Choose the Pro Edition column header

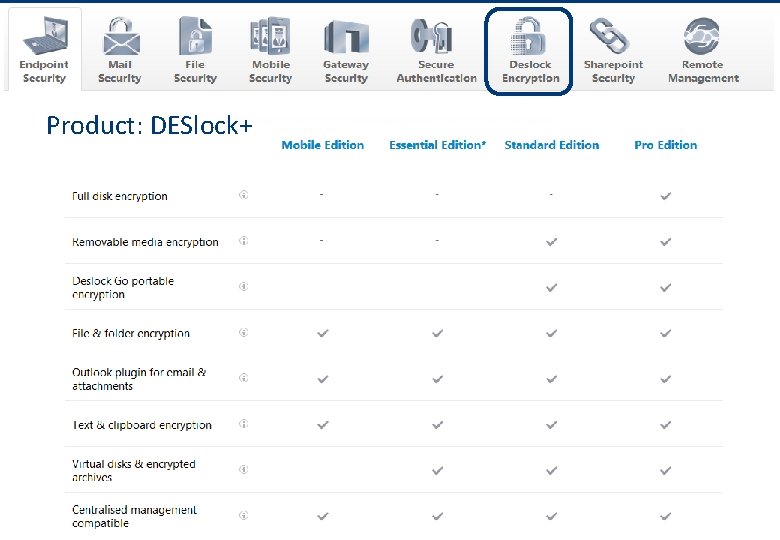click(x=665, y=145)
